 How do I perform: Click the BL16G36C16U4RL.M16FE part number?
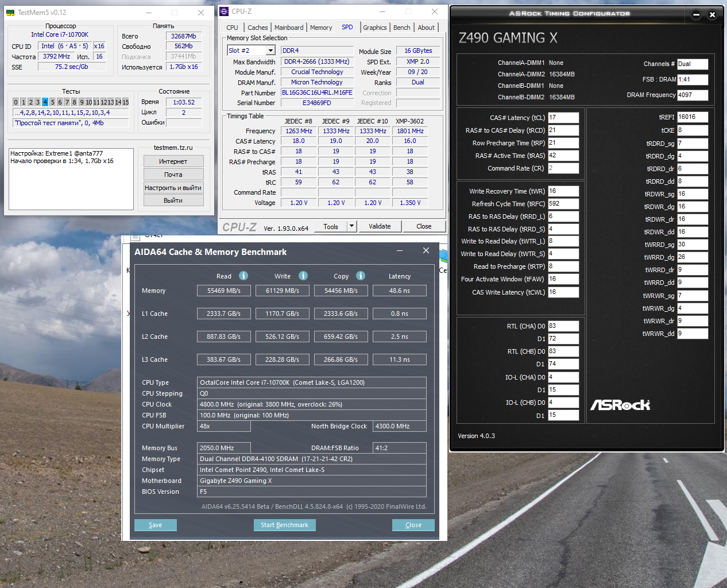click(317, 92)
